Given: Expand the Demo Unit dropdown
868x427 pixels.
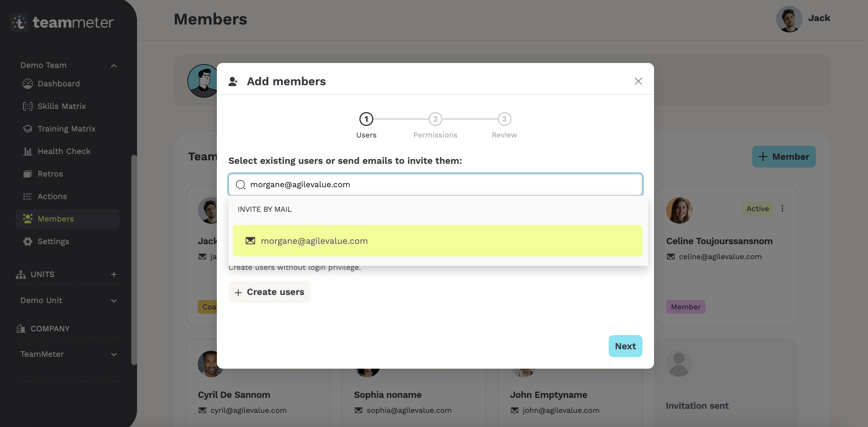Looking at the screenshot, I should [114, 300].
